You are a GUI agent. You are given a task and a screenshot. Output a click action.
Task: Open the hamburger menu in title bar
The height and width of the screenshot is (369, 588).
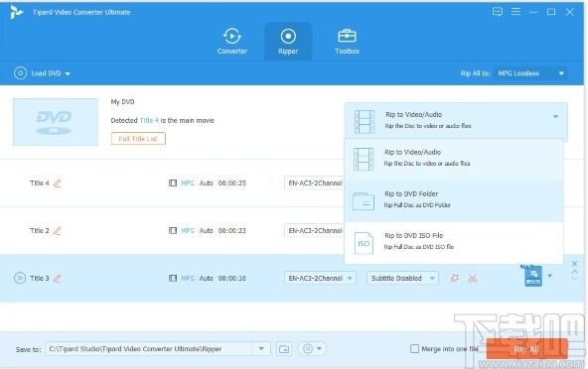point(516,12)
